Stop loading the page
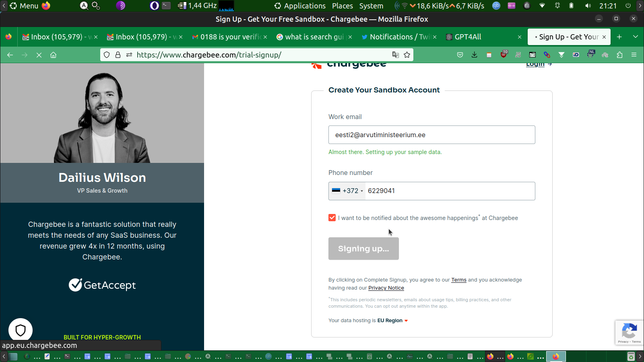 pyautogui.click(x=39, y=55)
